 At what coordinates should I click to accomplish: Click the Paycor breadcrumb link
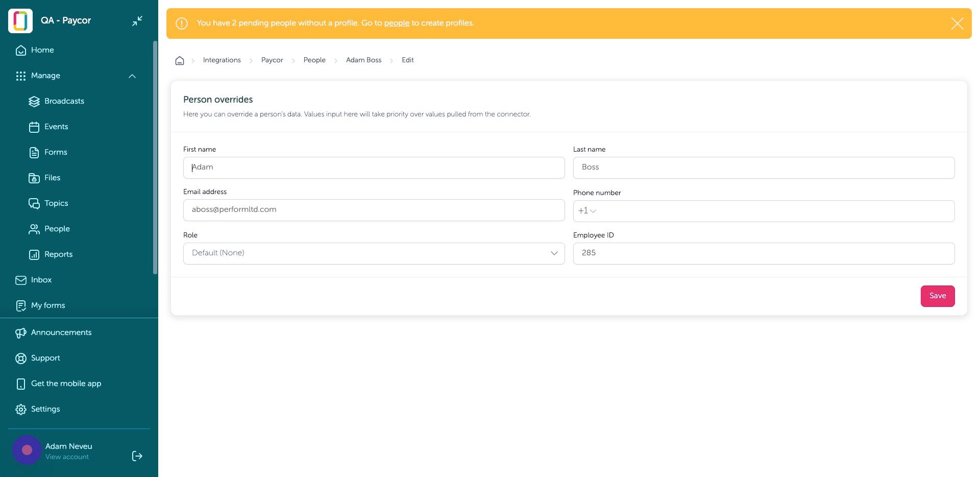(x=272, y=60)
